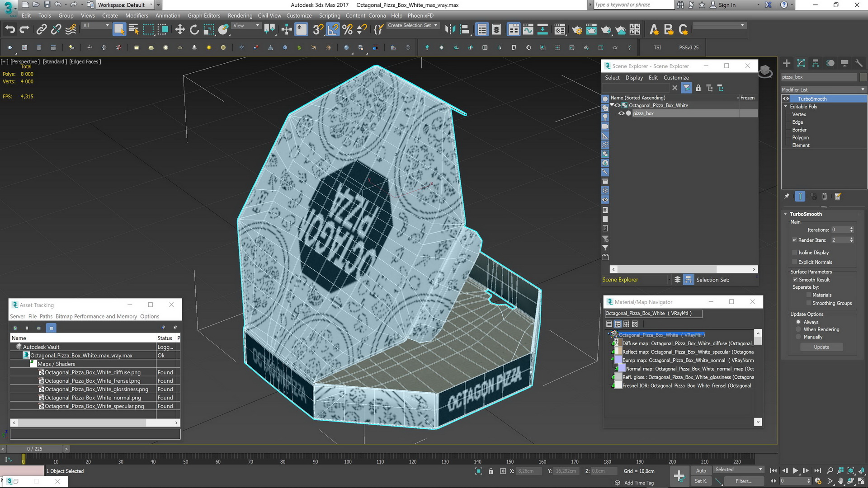The height and width of the screenshot is (488, 868).
Task: Toggle Display Cameras filter in Scene Explorer
Action: (605, 127)
